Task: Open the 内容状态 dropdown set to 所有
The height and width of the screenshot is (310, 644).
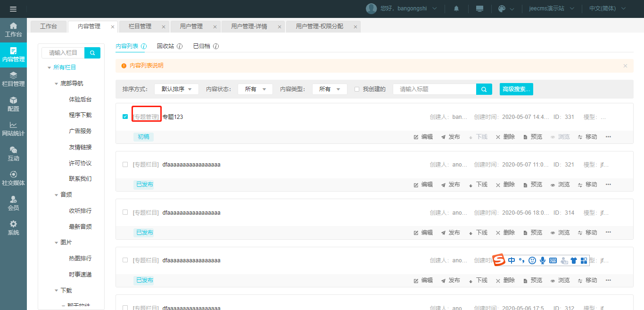Action: 255,89
